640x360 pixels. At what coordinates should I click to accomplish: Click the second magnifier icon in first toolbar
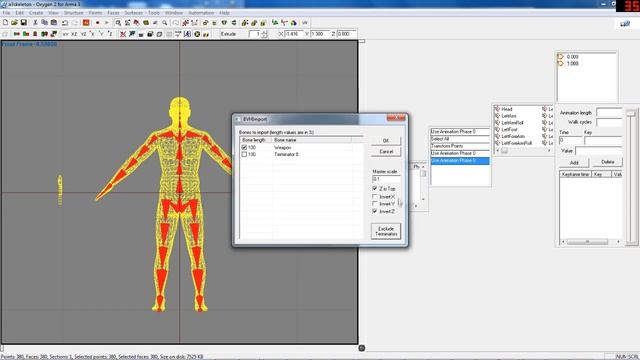pos(164,22)
